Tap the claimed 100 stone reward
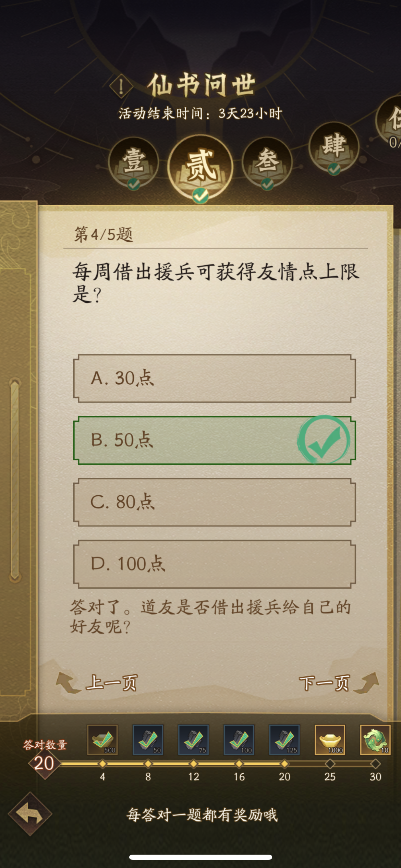The height and width of the screenshot is (868, 401). 239,740
